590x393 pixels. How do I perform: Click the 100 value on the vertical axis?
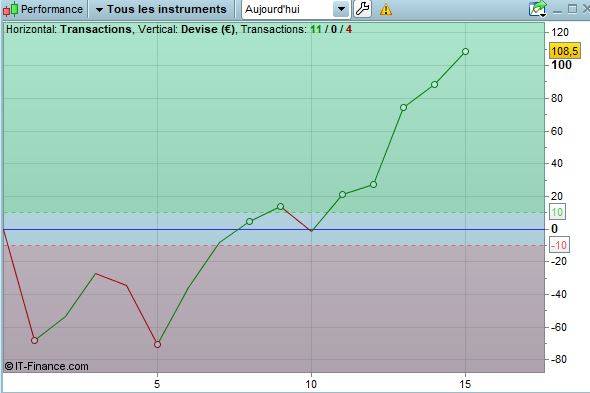[x=561, y=65]
